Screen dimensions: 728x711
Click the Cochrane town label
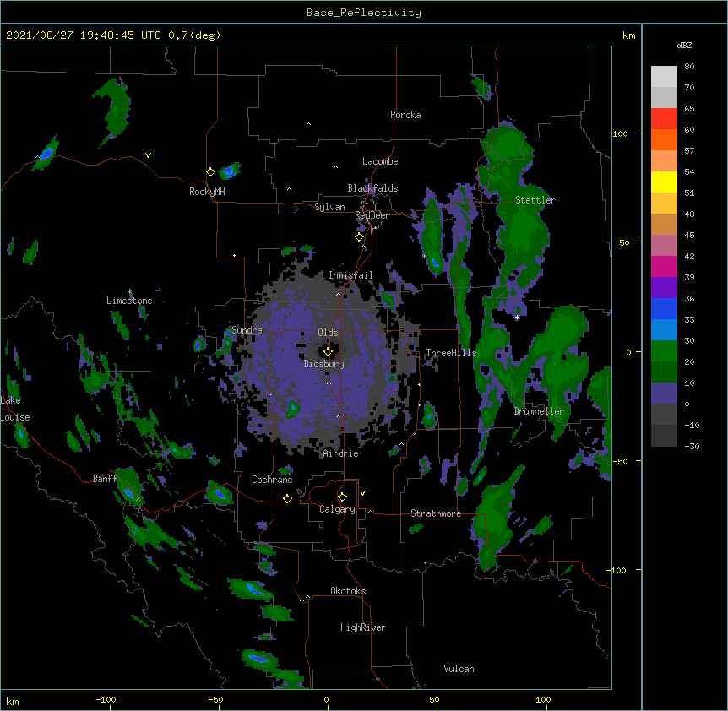coord(272,480)
